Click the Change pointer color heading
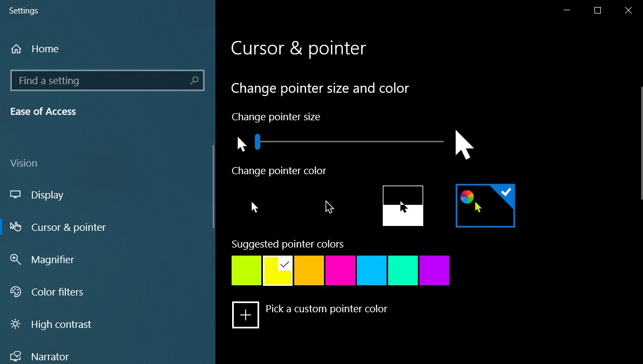The width and height of the screenshot is (643, 364). pyautogui.click(x=279, y=170)
